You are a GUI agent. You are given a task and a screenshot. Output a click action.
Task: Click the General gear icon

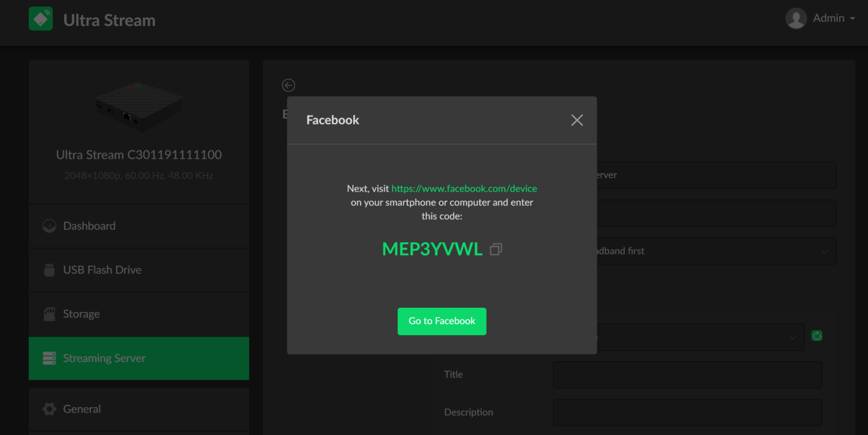[49, 409]
